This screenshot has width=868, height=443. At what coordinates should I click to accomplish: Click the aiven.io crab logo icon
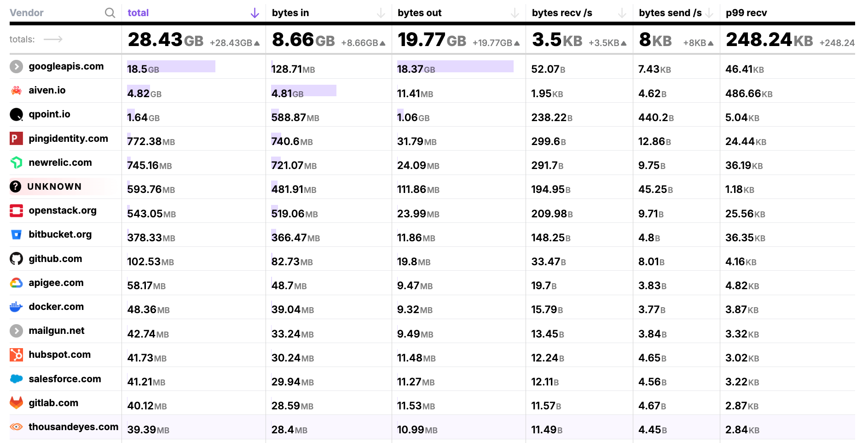click(17, 90)
